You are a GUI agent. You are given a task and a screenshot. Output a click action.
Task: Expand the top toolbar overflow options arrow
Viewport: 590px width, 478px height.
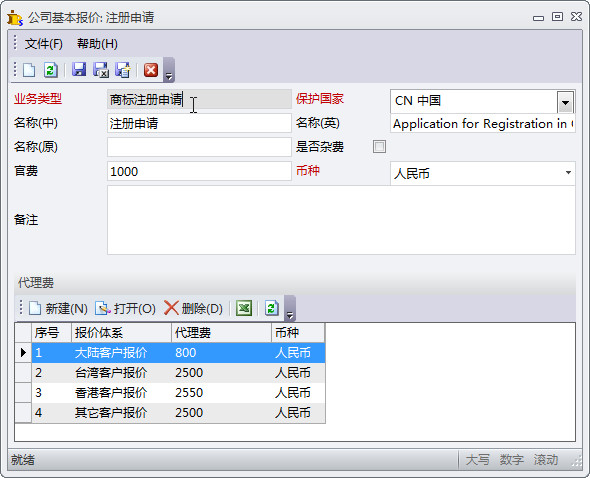[169, 70]
